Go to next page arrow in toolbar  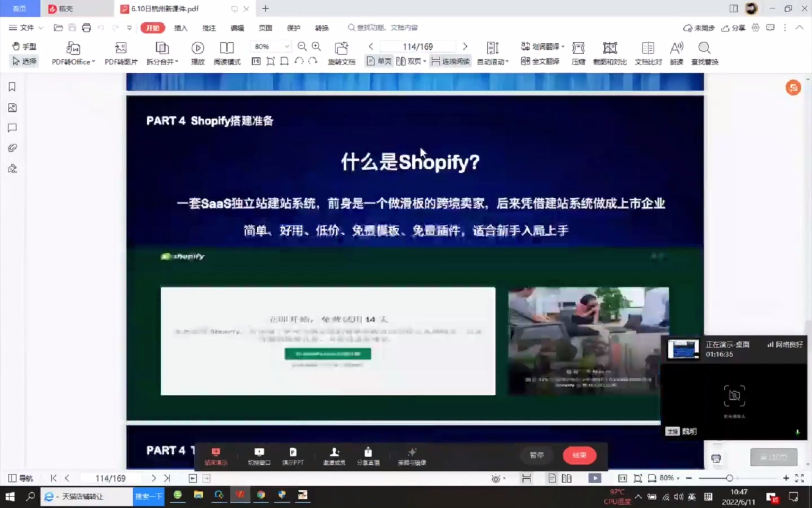click(x=465, y=46)
